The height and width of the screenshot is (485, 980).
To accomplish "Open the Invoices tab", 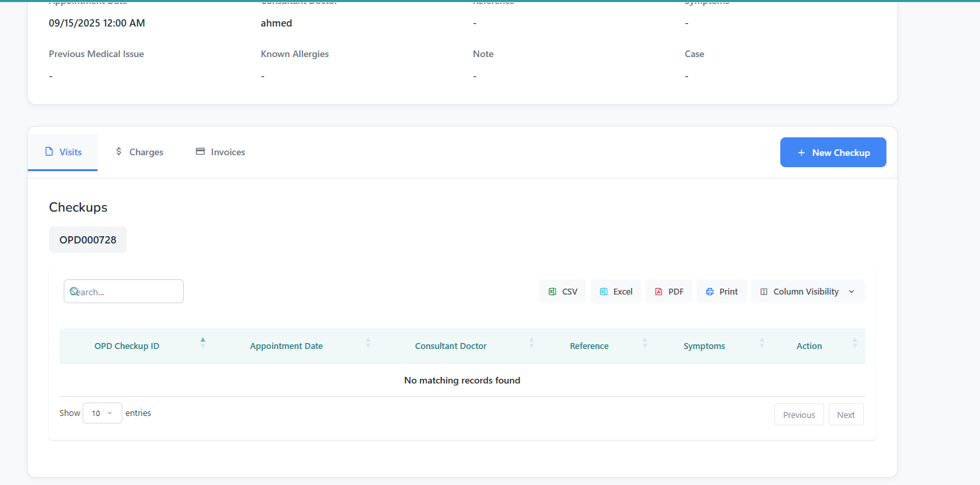I will 220,152.
